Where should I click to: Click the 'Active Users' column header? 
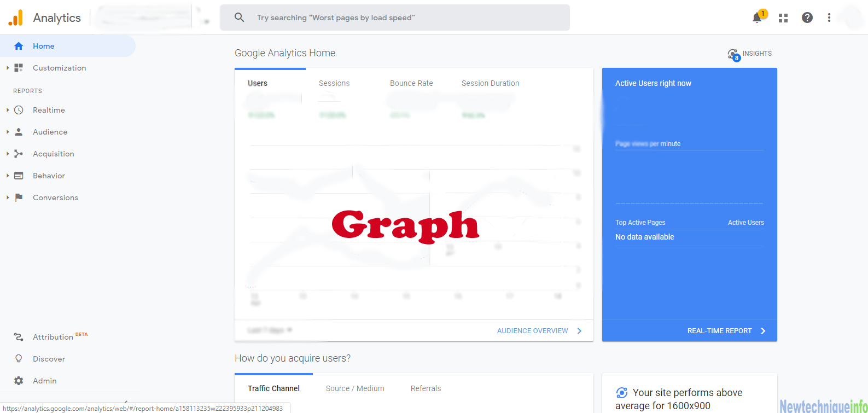[746, 223]
